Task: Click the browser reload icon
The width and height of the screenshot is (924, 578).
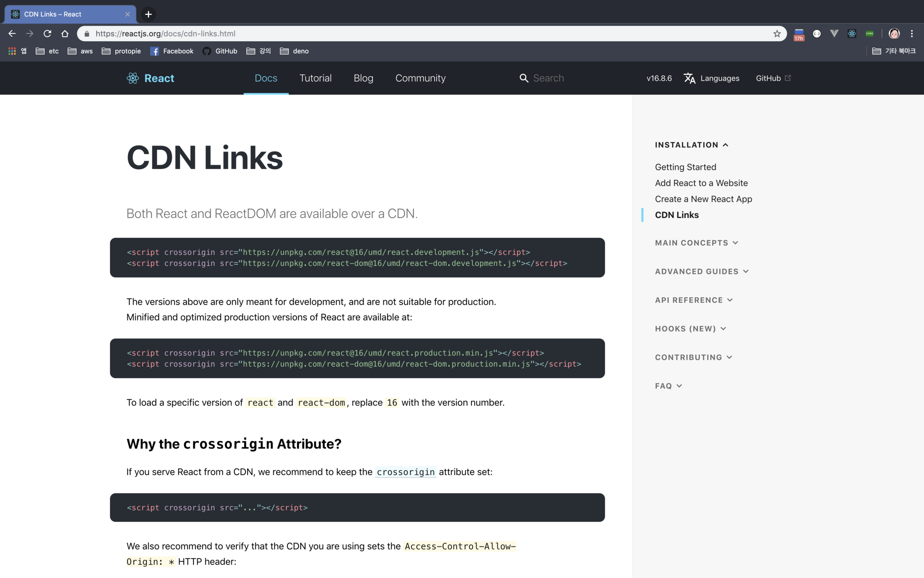Action: [x=47, y=33]
